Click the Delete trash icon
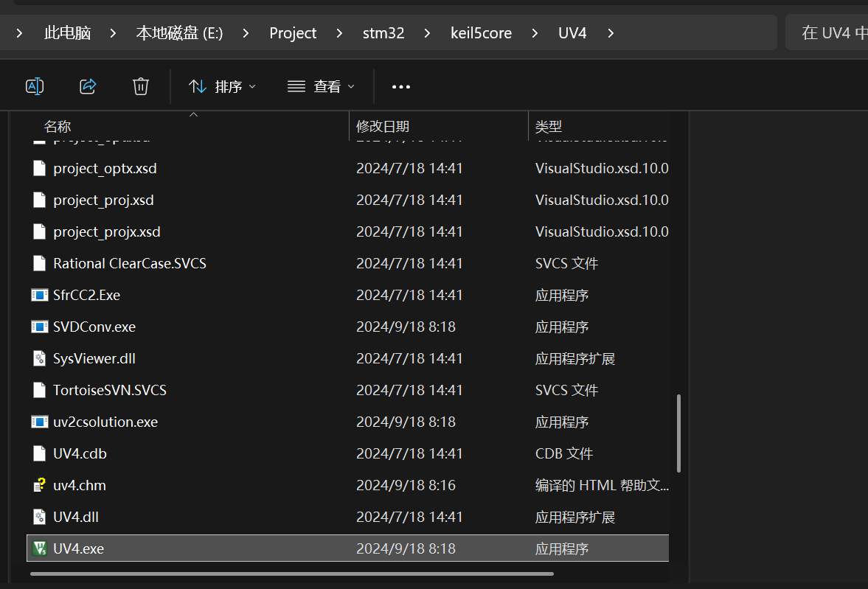This screenshot has width=868, height=589. 141,86
